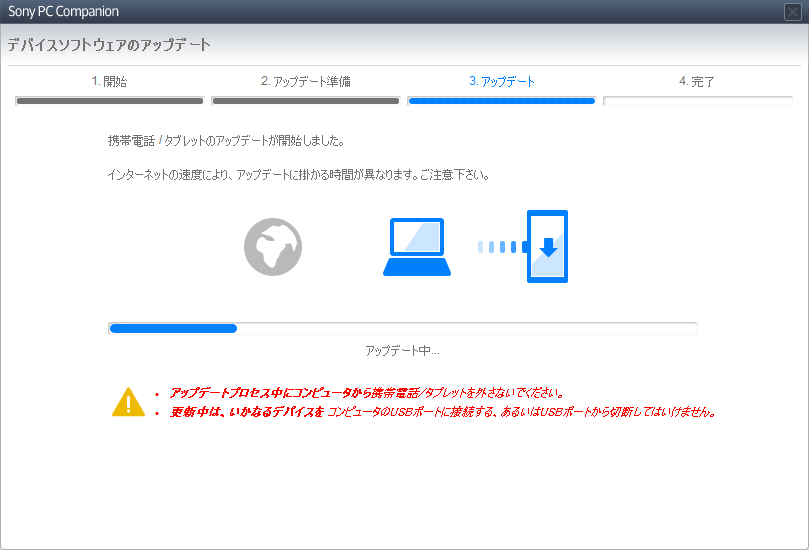Screen dimensions: 809x550
Task: Click the gray progress indicator bar under 1. 開始
Action: click(x=109, y=101)
